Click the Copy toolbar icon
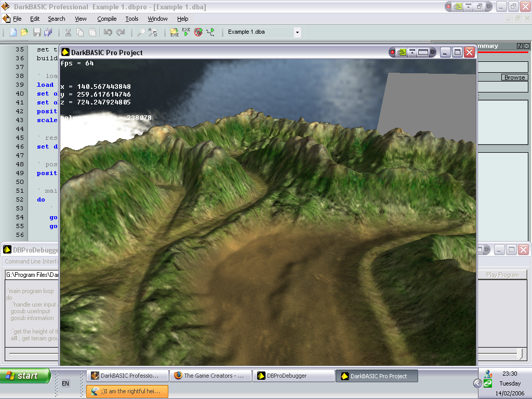 tap(80, 32)
